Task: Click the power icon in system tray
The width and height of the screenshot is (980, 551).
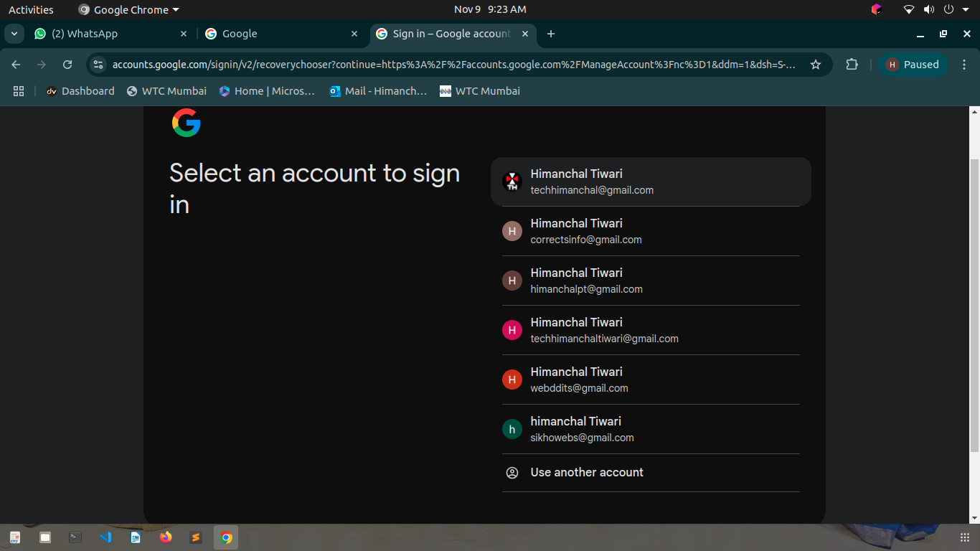Action: coord(948,9)
